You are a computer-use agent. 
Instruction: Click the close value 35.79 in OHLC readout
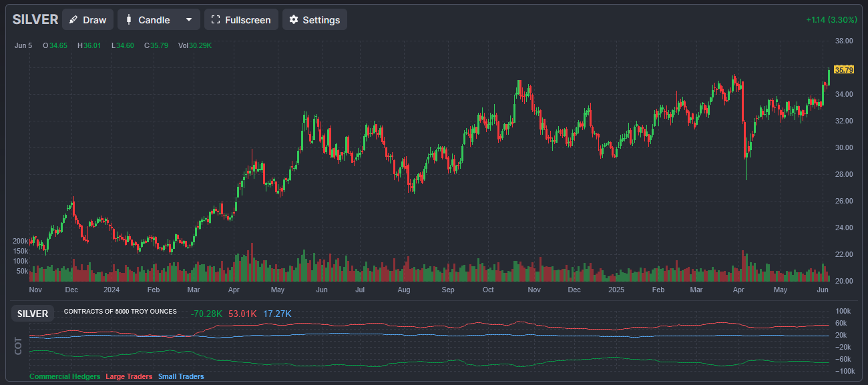pos(159,45)
